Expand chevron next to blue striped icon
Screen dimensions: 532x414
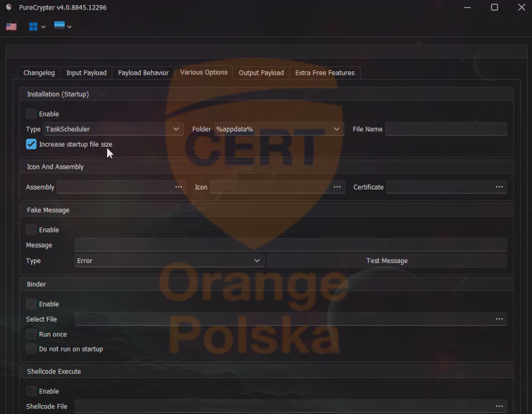(x=69, y=27)
